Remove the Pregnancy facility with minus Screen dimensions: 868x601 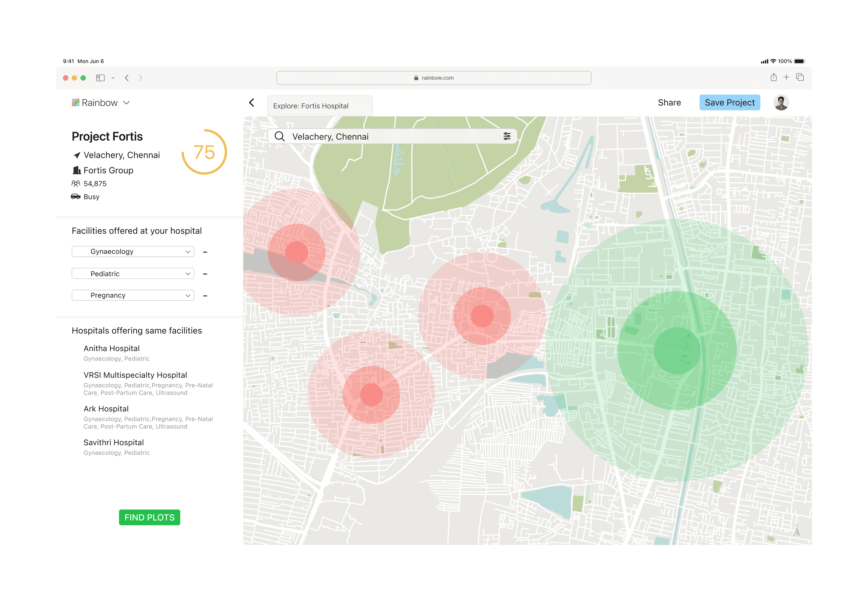tap(205, 296)
